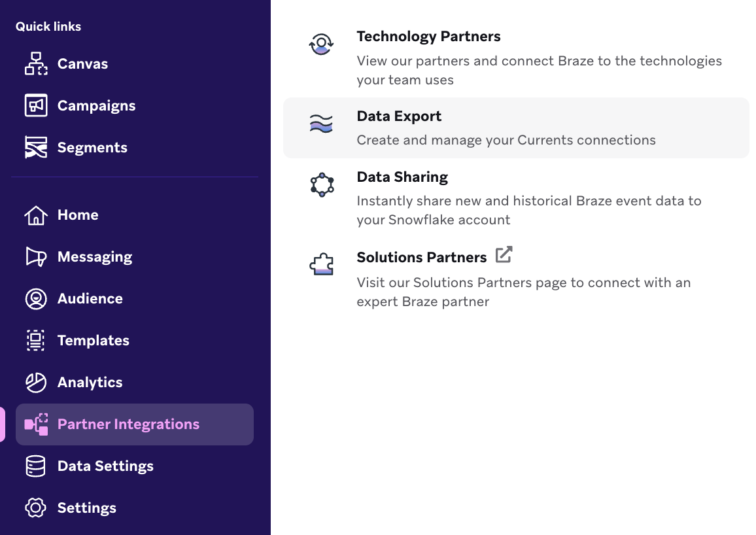Click the Audience person icon
756x535 pixels.
pyautogui.click(x=36, y=299)
